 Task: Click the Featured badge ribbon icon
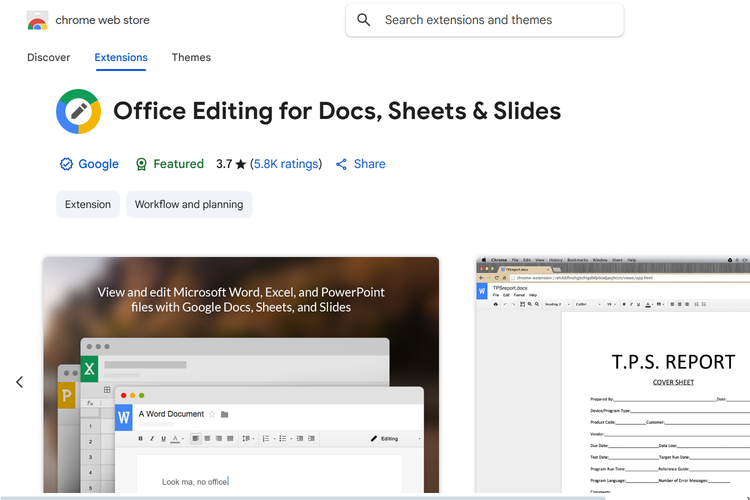click(x=141, y=164)
